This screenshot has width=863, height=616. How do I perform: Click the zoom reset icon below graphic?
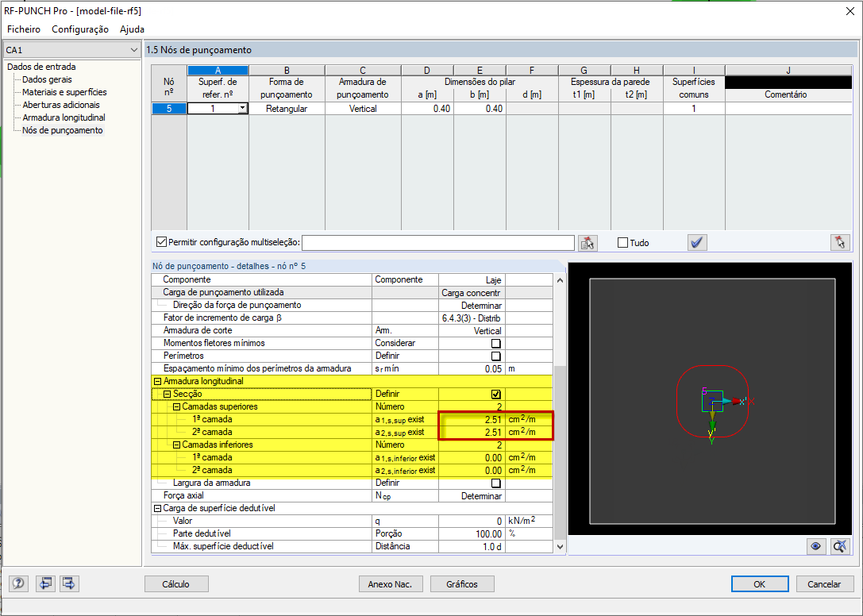[840, 546]
